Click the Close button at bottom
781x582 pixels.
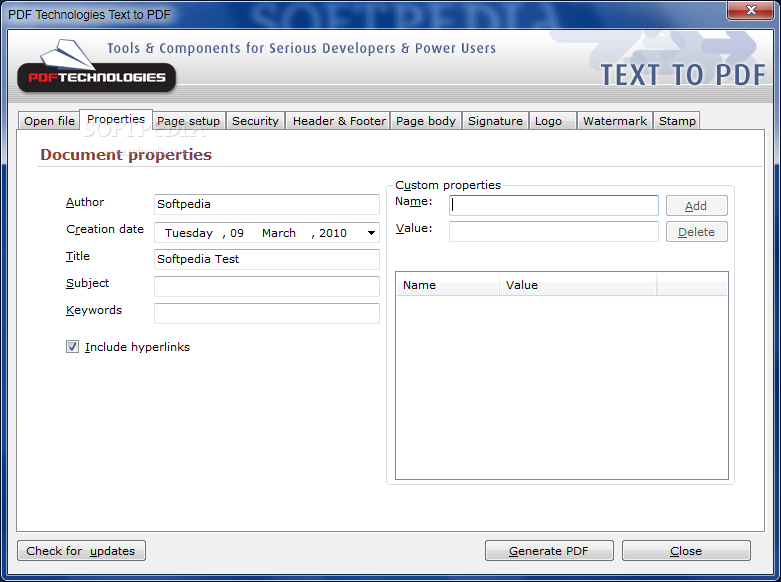tap(686, 551)
